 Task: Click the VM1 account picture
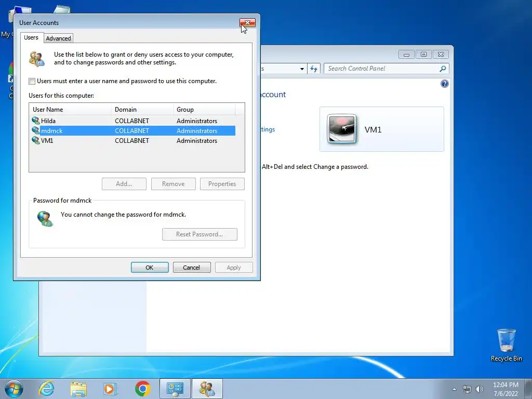pos(342,129)
